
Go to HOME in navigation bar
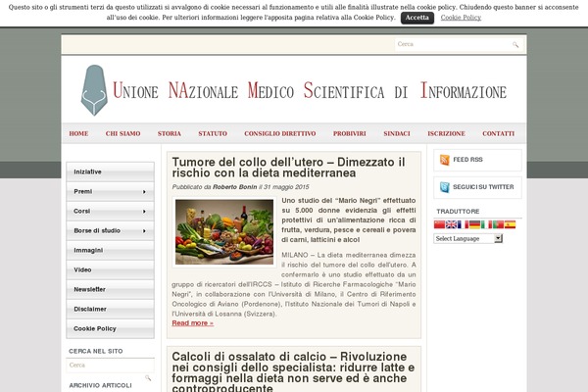click(78, 133)
